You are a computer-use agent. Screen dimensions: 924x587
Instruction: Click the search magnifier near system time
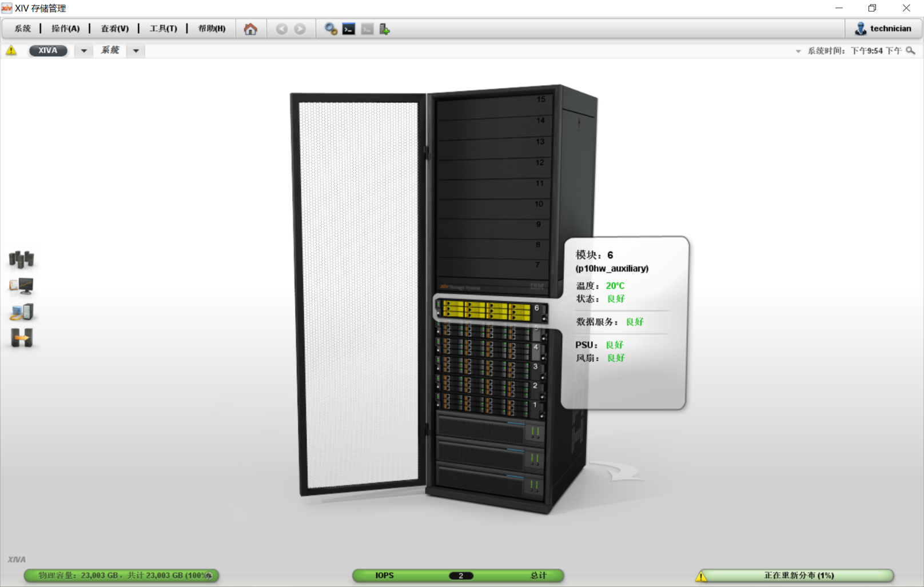click(x=911, y=51)
